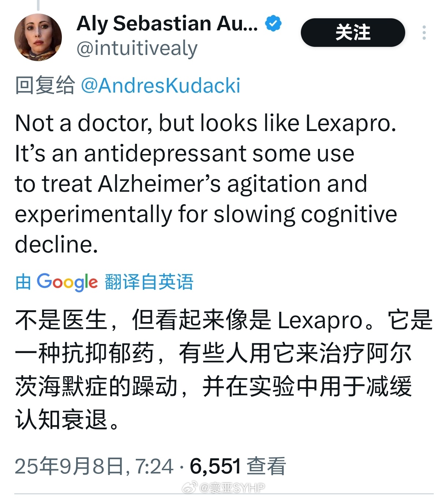Click the 回复给 reply label
Screen dimensions: 448x498
tap(45, 86)
